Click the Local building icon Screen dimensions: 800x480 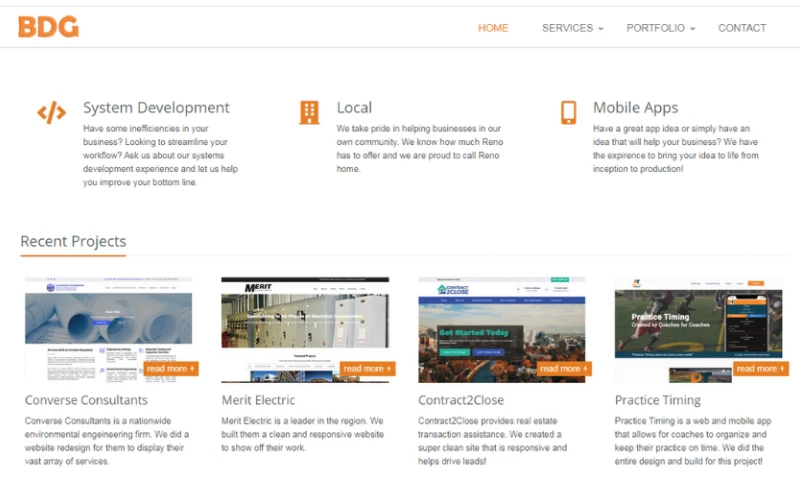click(x=310, y=112)
